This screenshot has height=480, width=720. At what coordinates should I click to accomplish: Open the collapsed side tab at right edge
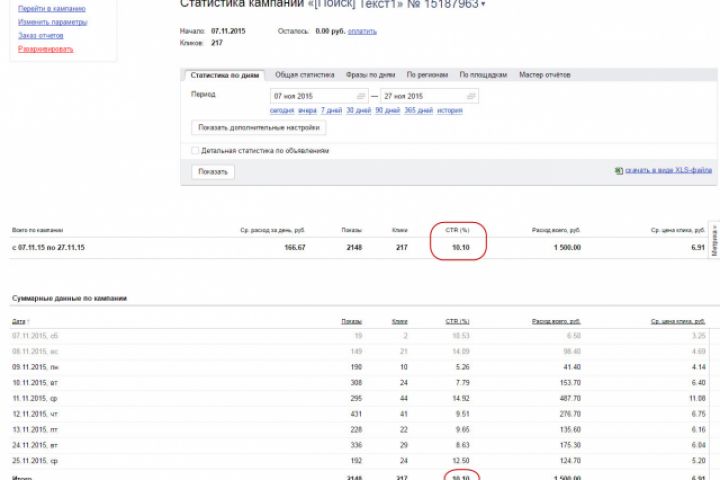[x=714, y=242]
